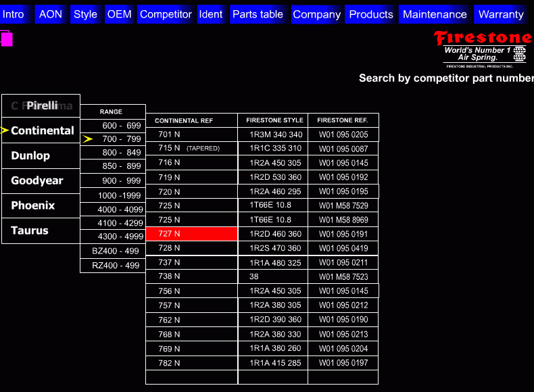Select Continental ref 757 N

click(192, 305)
